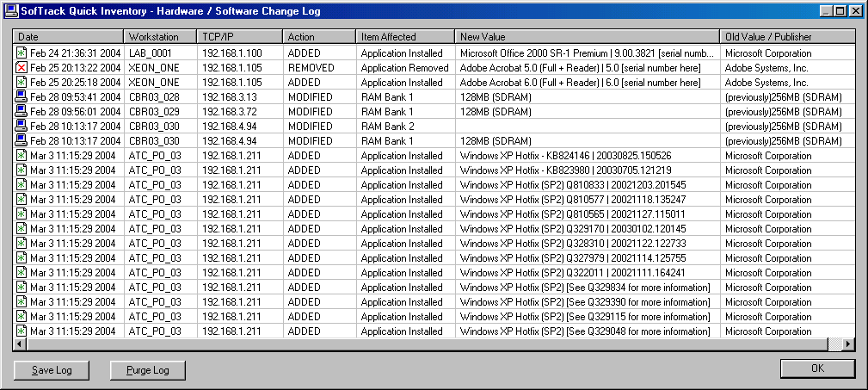Click the SofTrack app icon in title bar
868x390 pixels.
pyautogui.click(x=10, y=11)
